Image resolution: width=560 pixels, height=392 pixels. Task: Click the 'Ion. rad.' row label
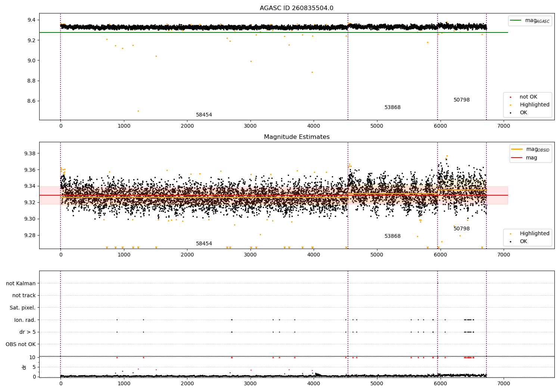[x=25, y=320]
